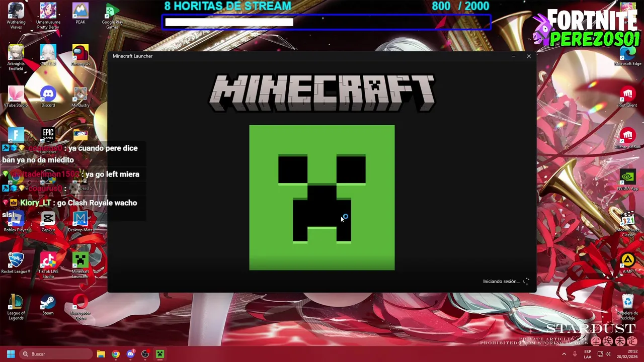The height and width of the screenshot is (362, 644).
Task: Click the Buscar taskbar search box
Action: pyautogui.click(x=56, y=354)
